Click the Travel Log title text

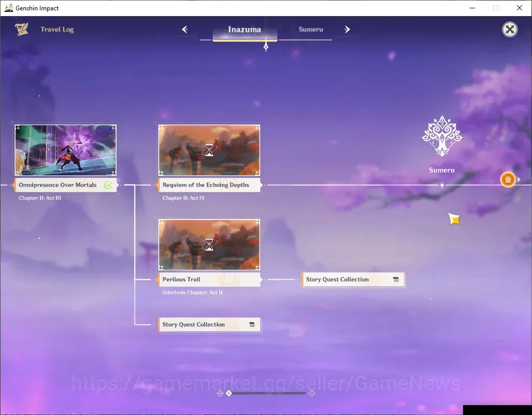57,30
